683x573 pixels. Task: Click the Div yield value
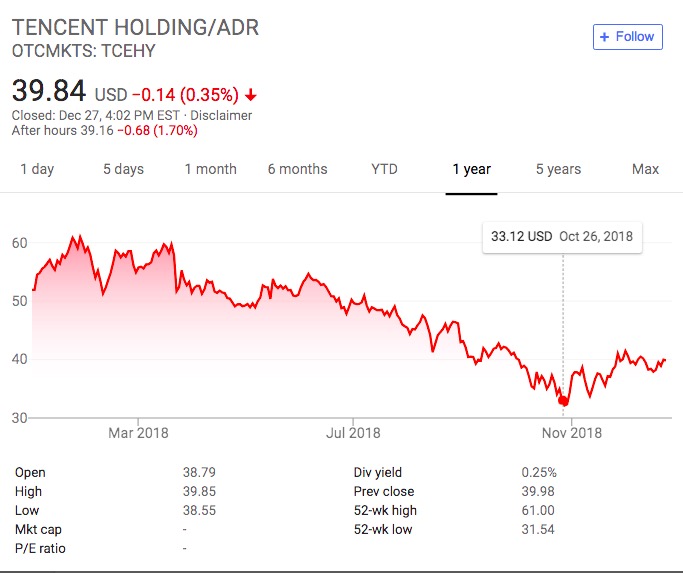point(538,472)
